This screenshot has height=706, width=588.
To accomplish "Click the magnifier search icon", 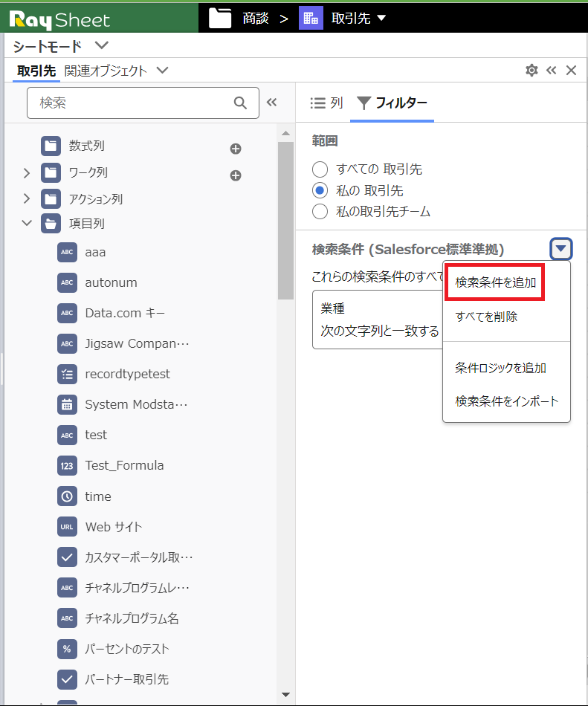I will pos(240,103).
